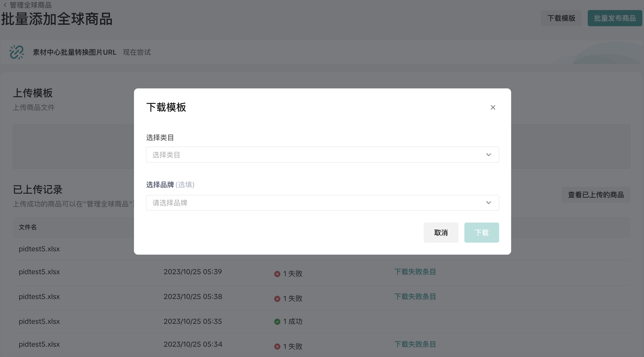Open the 选择类目 dropdown
Screen dimensions: 644x357
(x=322, y=155)
